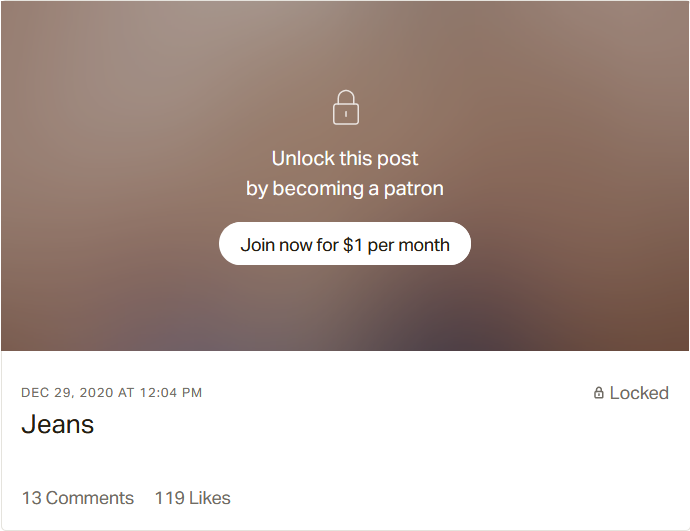Viewport: 690px width, 531px height.
Task: View the 119 Likes count
Action: (192, 498)
